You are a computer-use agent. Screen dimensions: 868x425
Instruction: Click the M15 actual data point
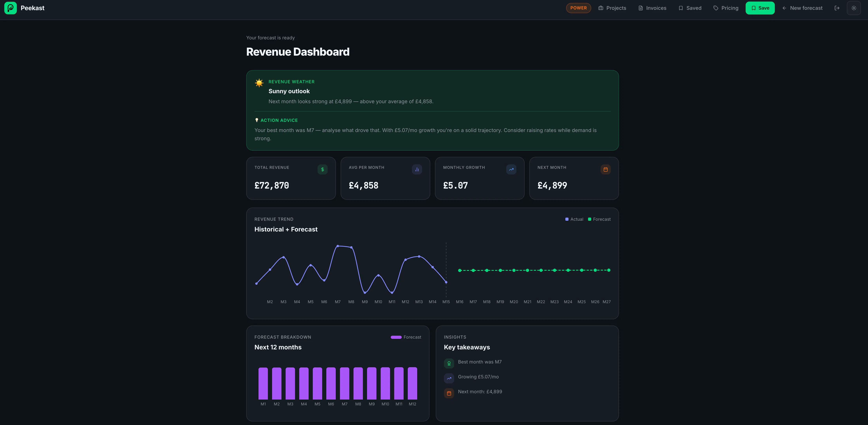tap(446, 282)
